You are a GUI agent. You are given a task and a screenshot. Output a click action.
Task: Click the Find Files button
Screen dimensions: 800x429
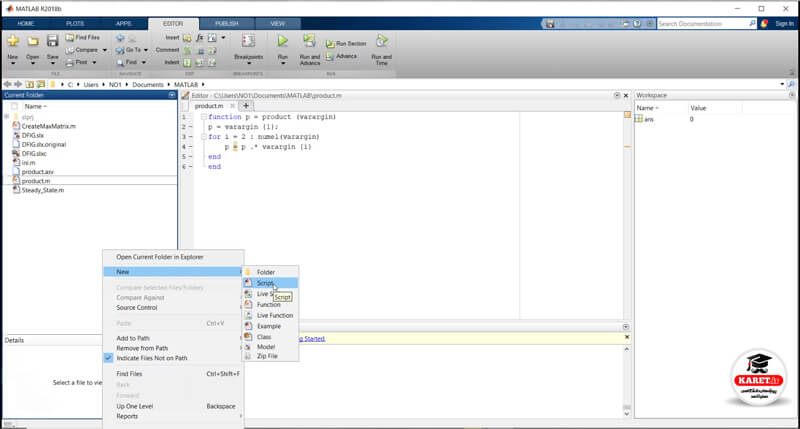(x=83, y=38)
